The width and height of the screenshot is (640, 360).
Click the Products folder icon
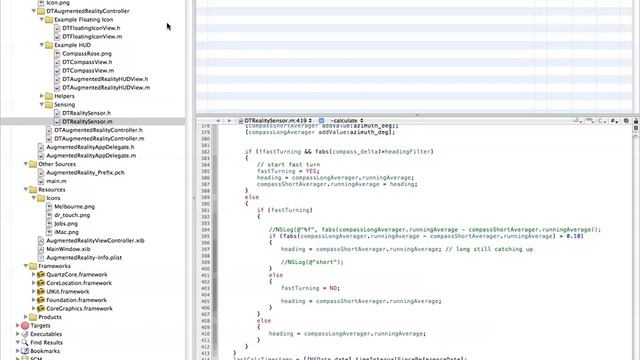pos(33,317)
